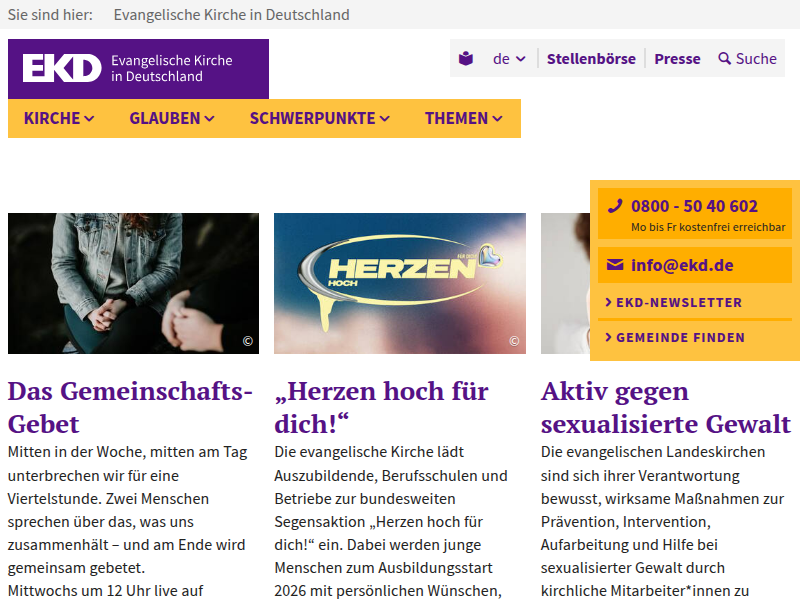Expand the THEMEN menu

(x=464, y=118)
